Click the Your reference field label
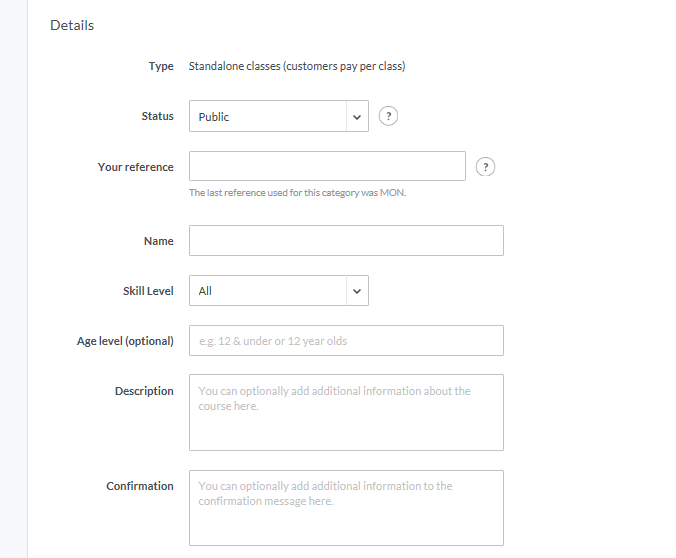The height and width of the screenshot is (558, 676). point(135,167)
